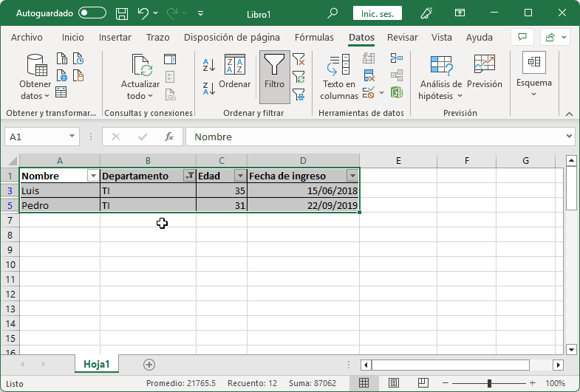Click Texto en columnas tool

click(339, 78)
